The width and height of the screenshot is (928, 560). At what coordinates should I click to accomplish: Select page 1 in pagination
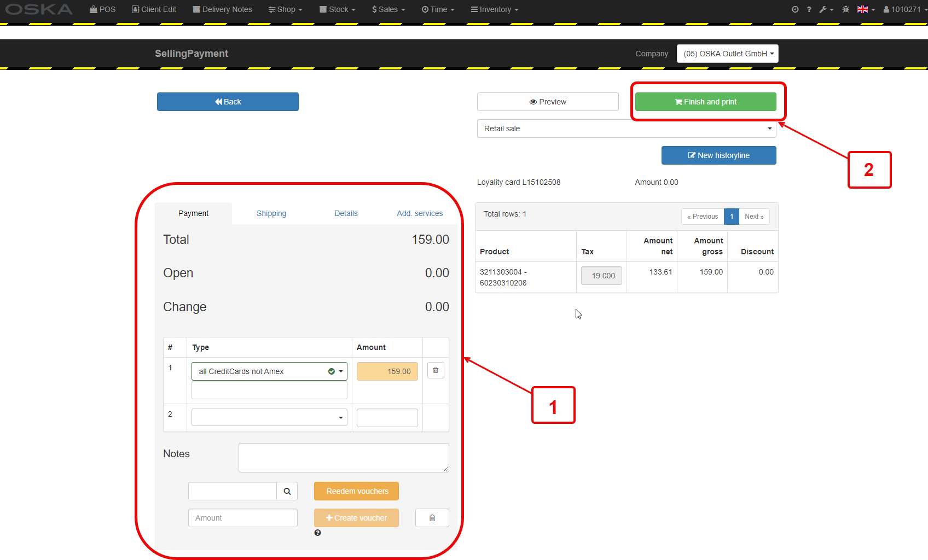[x=732, y=217]
